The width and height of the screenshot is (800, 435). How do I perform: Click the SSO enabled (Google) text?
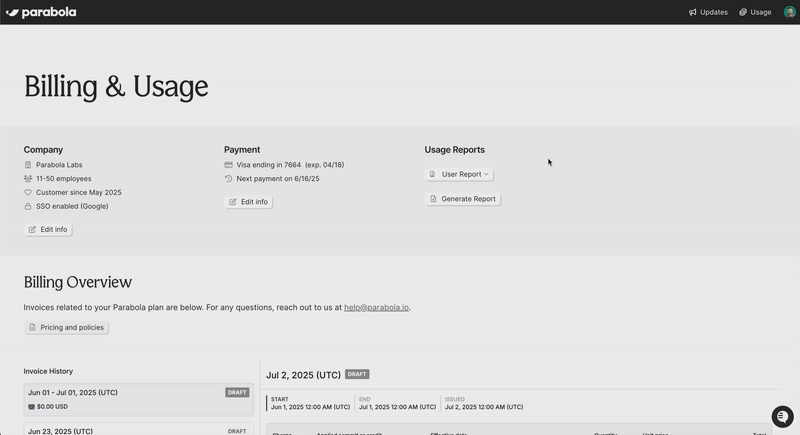[x=72, y=206]
